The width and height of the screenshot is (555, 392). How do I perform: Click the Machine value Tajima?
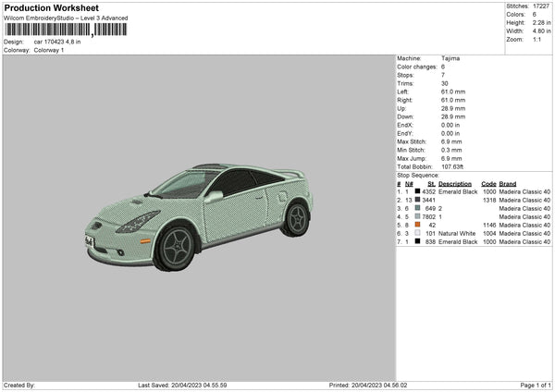[x=450, y=58]
